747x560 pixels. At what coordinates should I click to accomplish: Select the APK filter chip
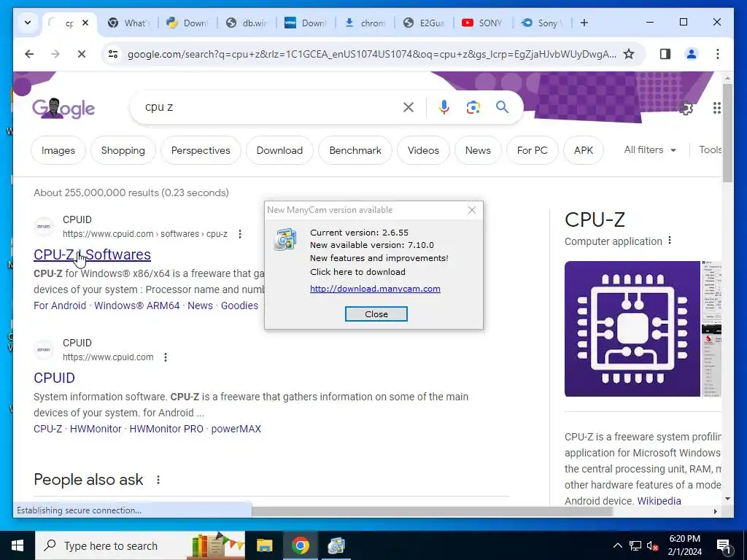click(583, 150)
